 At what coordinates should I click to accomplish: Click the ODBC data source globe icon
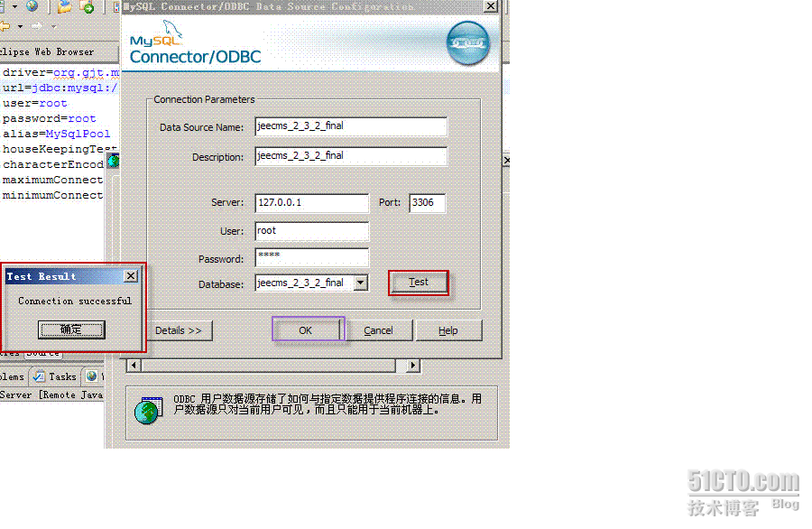click(x=149, y=411)
